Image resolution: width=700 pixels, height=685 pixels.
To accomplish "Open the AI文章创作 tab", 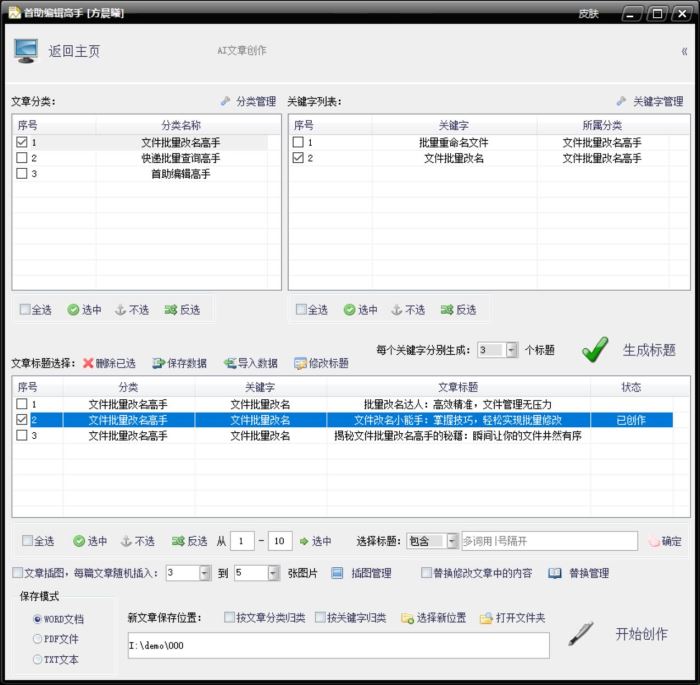I will point(242,50).
